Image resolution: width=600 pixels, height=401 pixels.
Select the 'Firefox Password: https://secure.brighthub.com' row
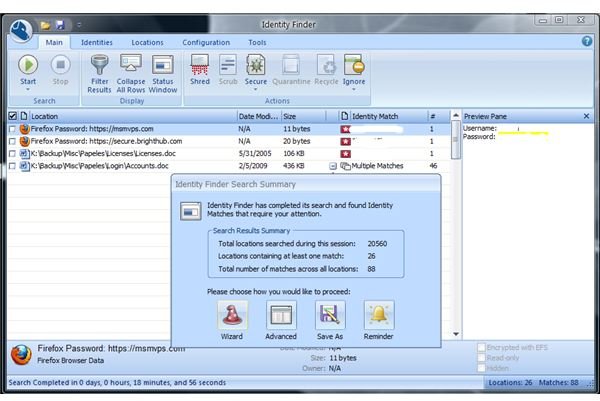click(x=228, y=141)
